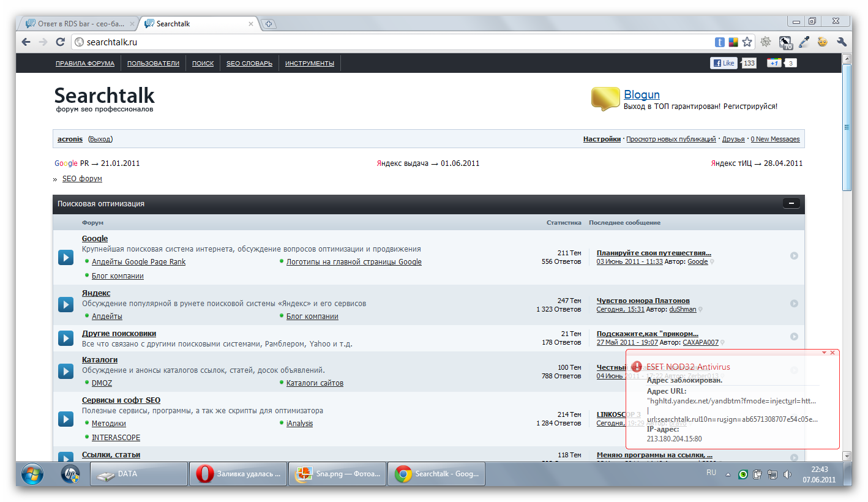Click the Facebook Like button
This screenshot has width=868, height=502.
(724, 63)
